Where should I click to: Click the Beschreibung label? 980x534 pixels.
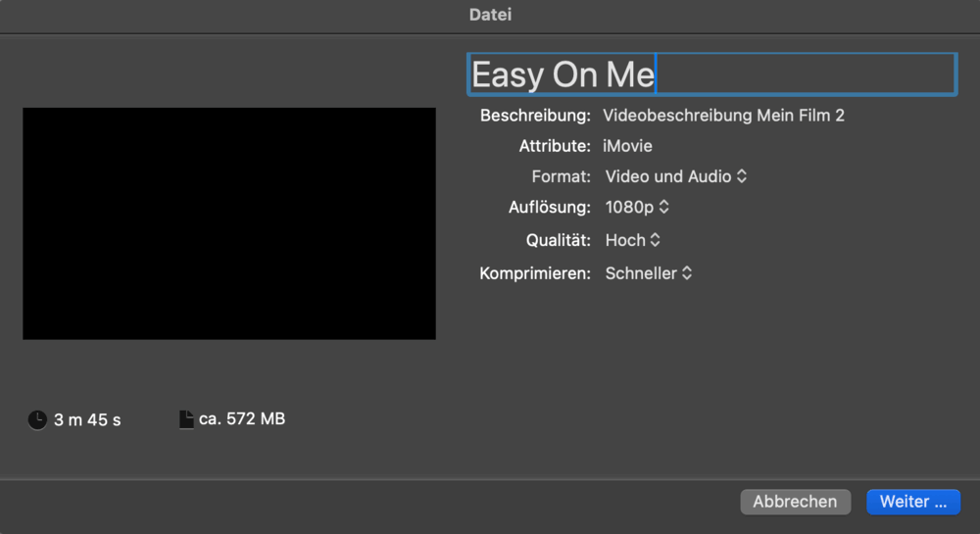pos(535,116)
